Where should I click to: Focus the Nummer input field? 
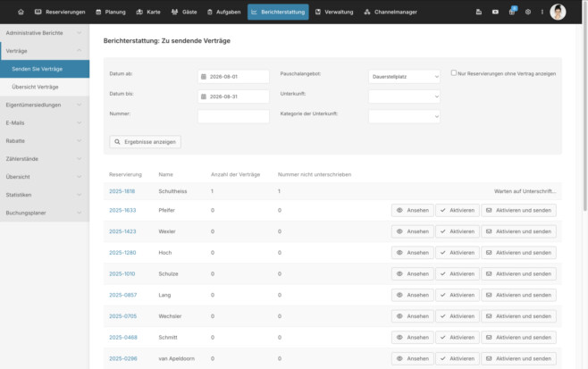[233, 116]
